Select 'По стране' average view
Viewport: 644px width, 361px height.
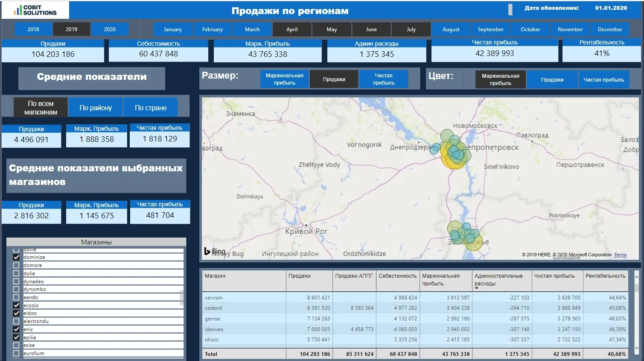pyautogui.click(x=150, y=107)
